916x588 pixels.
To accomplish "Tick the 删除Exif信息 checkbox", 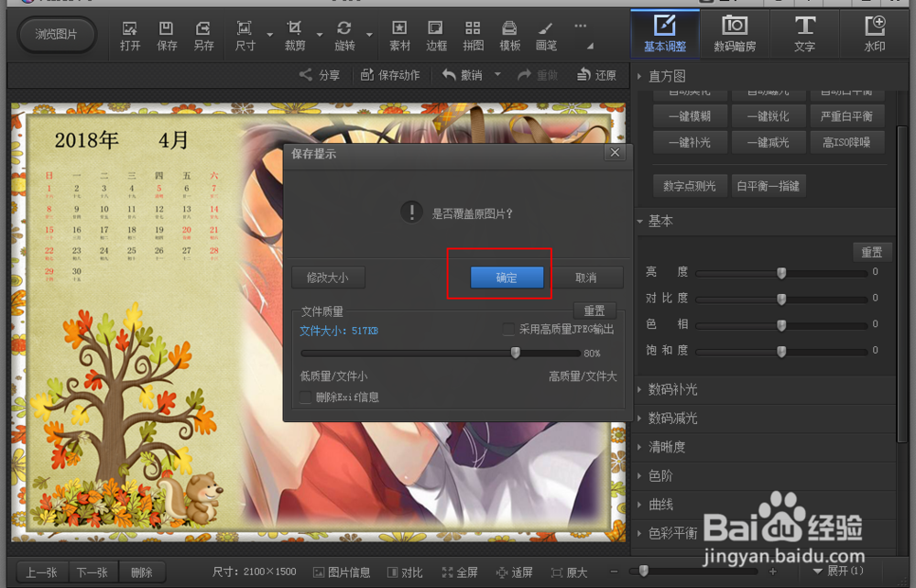I will click(305, 397).
